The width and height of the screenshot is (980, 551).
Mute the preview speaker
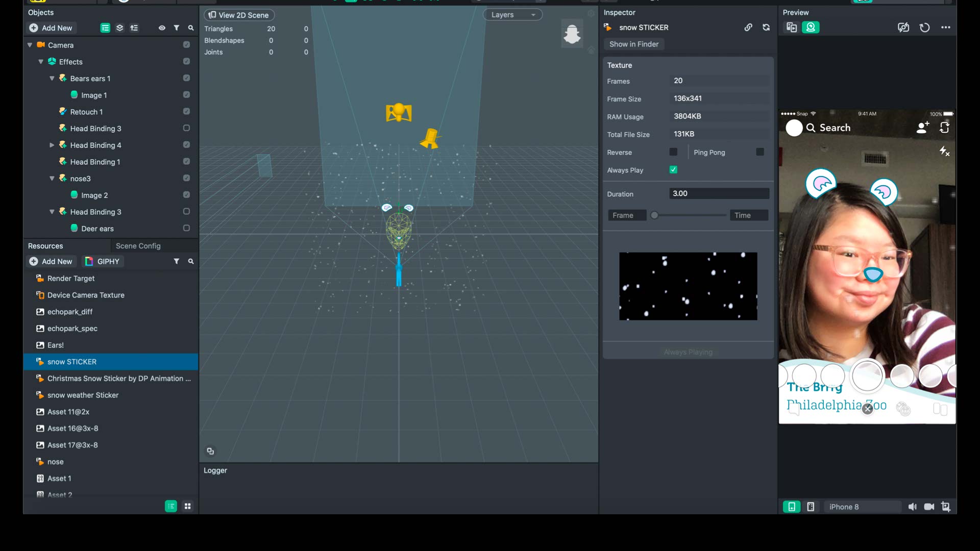pos(912,507)
